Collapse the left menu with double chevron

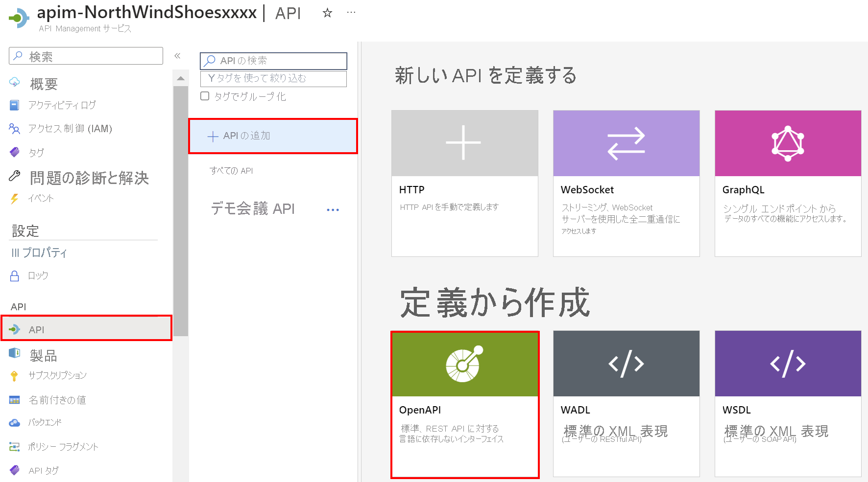177,56
